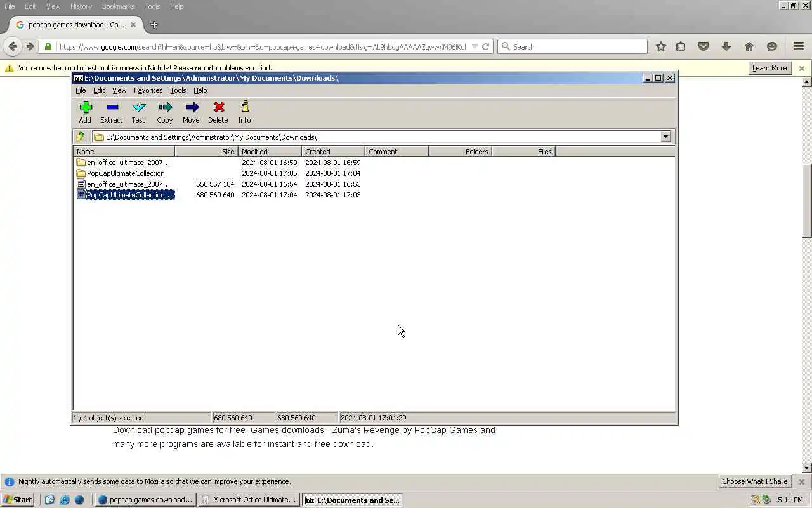Open the 7-Zip View menu

click(x=119, y=90)
